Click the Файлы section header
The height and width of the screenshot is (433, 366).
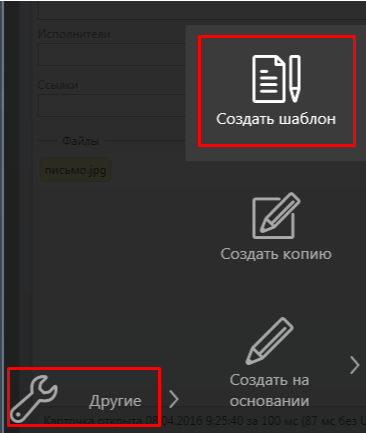(81, 141)
